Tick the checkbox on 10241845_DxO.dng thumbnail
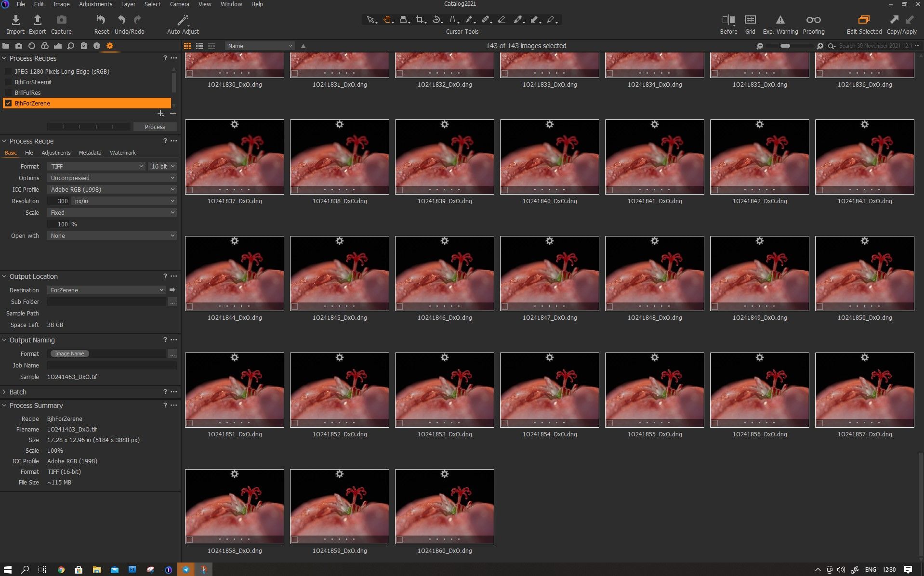 coord(295,306)
